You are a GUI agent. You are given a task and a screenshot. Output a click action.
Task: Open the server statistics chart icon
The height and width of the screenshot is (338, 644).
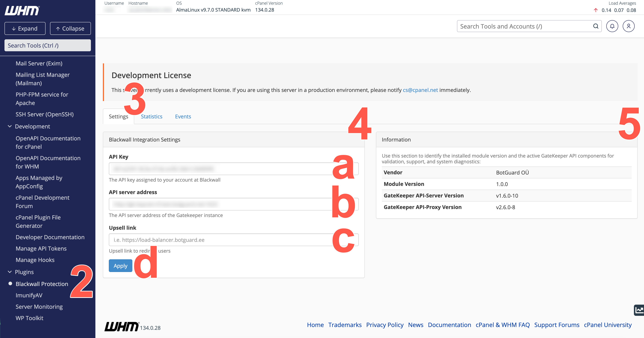pyautogui.click(x=639, y=310)
